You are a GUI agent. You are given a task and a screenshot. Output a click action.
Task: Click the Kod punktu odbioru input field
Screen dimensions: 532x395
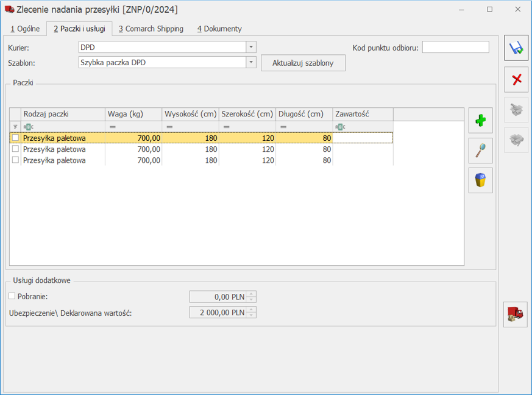pyautogui.click(x=455, y=48)
